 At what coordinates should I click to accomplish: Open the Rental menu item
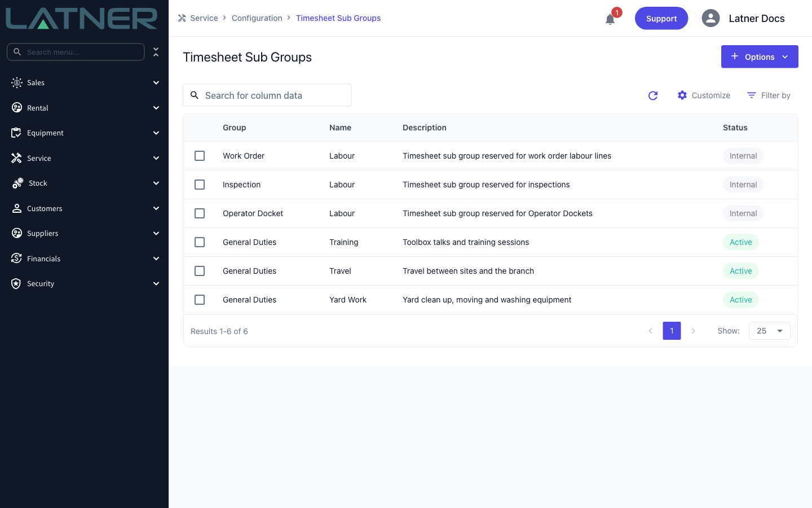coord(85,108)
